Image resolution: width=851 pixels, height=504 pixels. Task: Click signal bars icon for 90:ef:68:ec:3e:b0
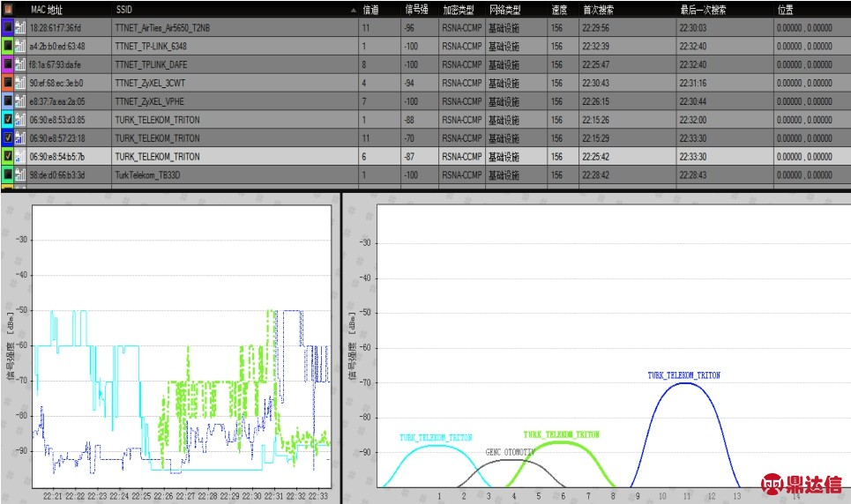pyautogui.click(x=20, y=83)
